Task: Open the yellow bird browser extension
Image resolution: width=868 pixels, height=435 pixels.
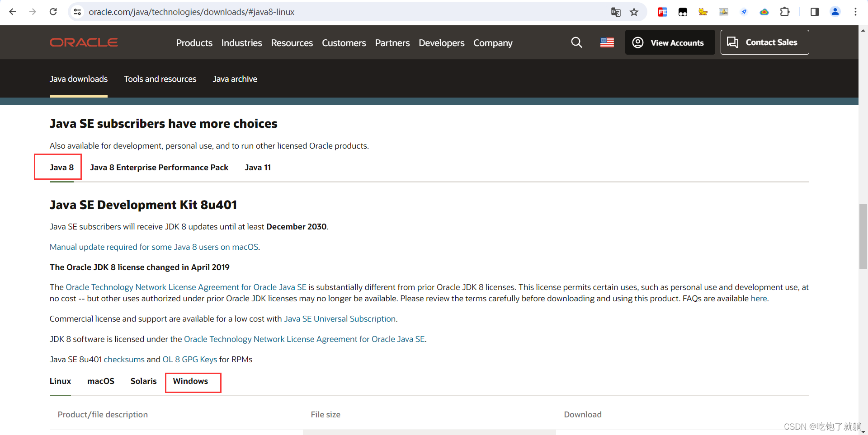Action: pyautogui.click(x=703, y=12)
